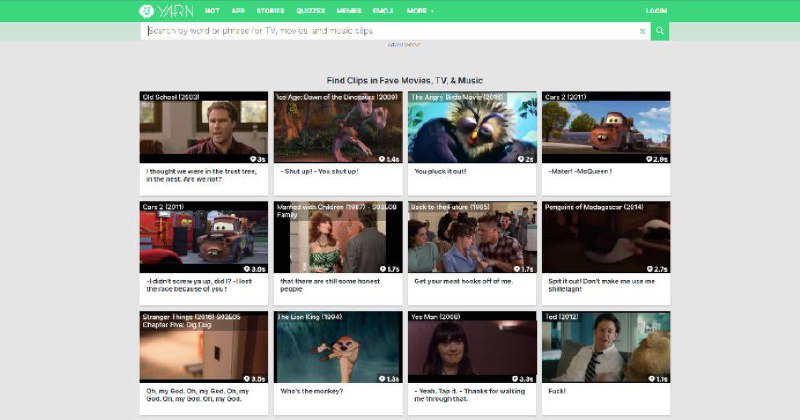
Task: Open the HOT section
Action: (x=212, y=11)
